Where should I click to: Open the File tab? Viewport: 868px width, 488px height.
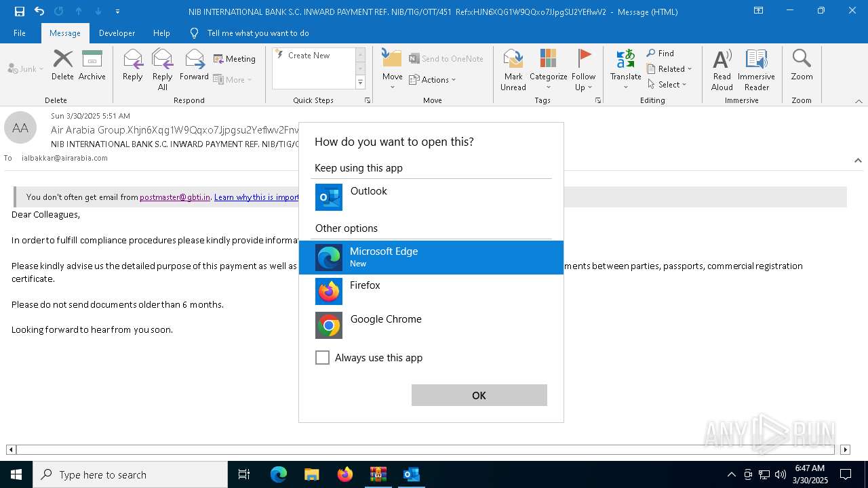pos(20,33)
